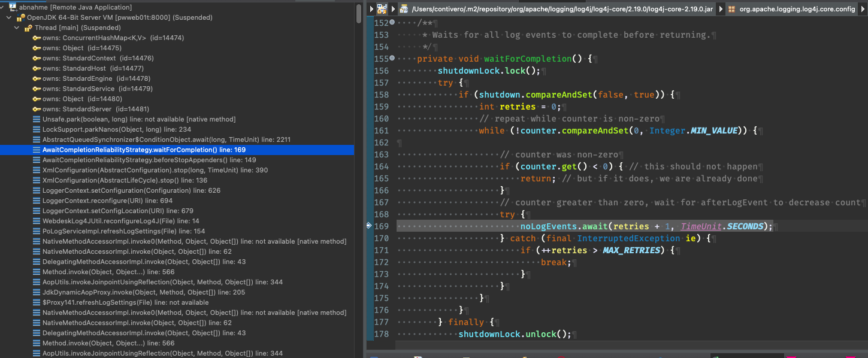This screenshot has height=358, width=868.
Task: Click key icon of owns: StandardHost
Action: click(37, 68)
